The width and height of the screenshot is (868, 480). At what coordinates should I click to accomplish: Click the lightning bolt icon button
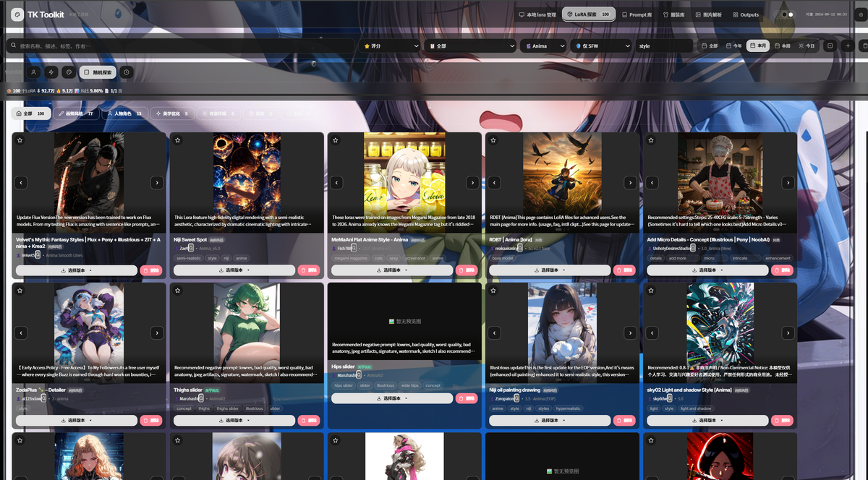pyautogui.click(x=51, y=72)
